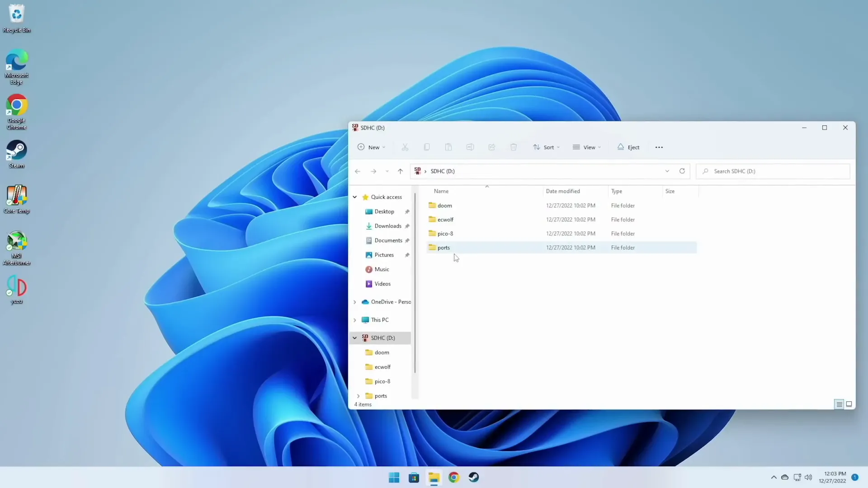Image resolution: width=868 pixels, height=488 pixels.
Task: Toggle pinned status of Documents folder
Action: click(408, 240)
